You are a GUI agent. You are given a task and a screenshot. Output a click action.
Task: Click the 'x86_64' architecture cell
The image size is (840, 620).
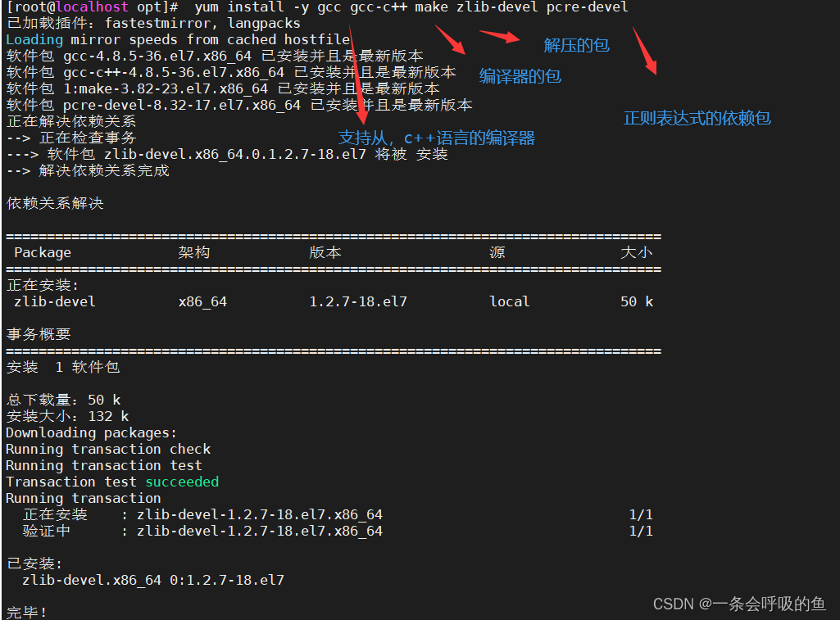[202, 302]
